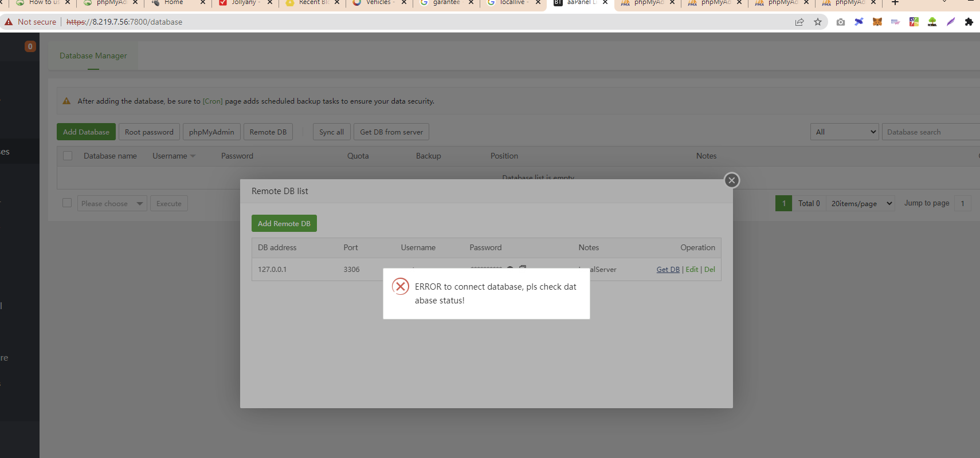Tick the select-all checkbox in table header
The height and width of the screenshot is (458, 980).
point(68,156)
